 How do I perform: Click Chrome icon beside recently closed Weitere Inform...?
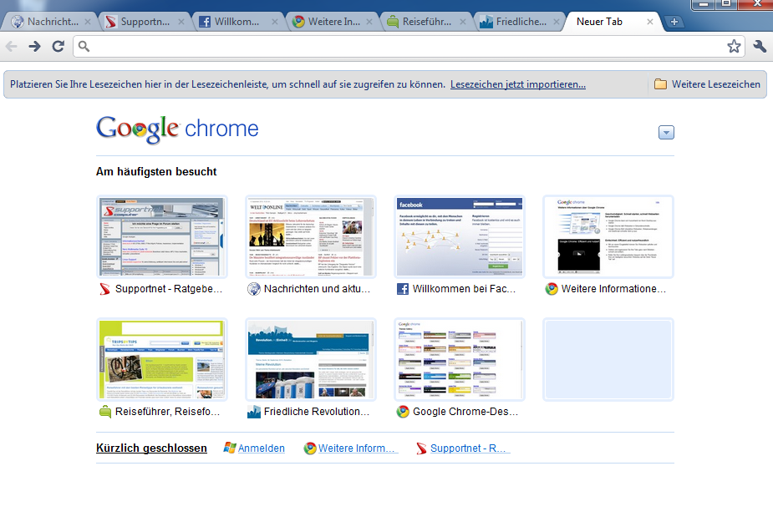click(x=309, y=448)
